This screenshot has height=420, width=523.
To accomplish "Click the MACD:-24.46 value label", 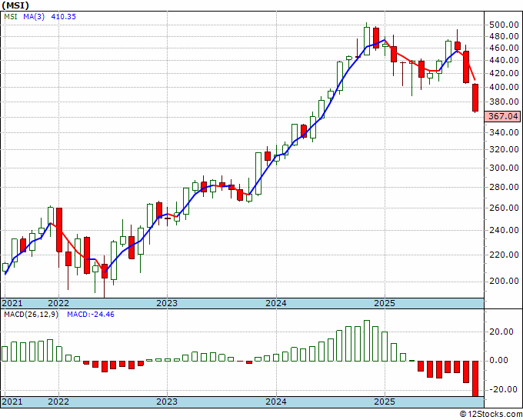I will point(91,315).
